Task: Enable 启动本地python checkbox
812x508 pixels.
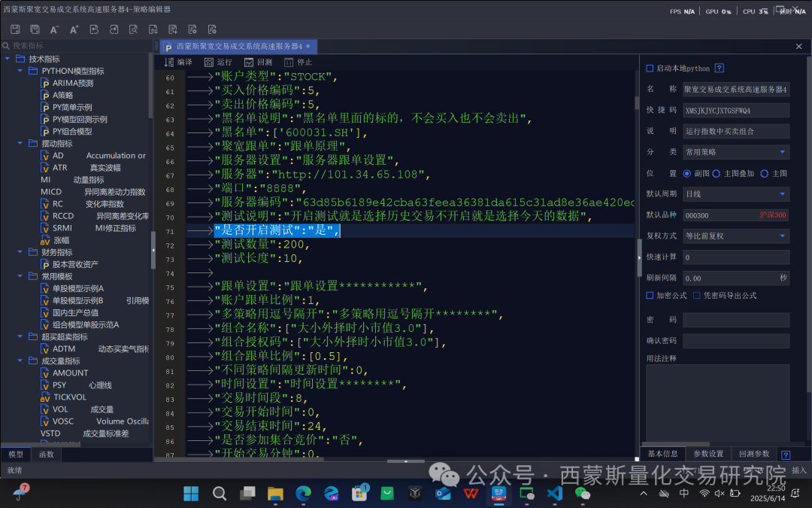Action: pyautogui.click(x=650, y=68)
